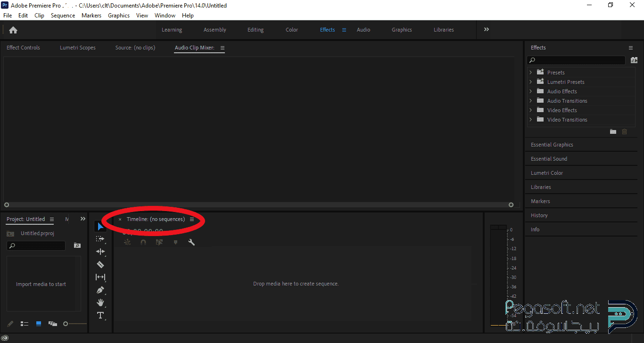Select the Pen tool
This screenshot has height=343, width=644.
point(100,290)
